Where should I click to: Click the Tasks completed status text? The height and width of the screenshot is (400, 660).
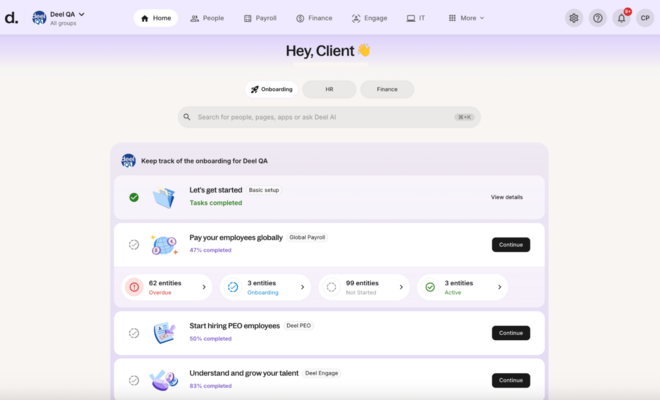click(216, 203)
